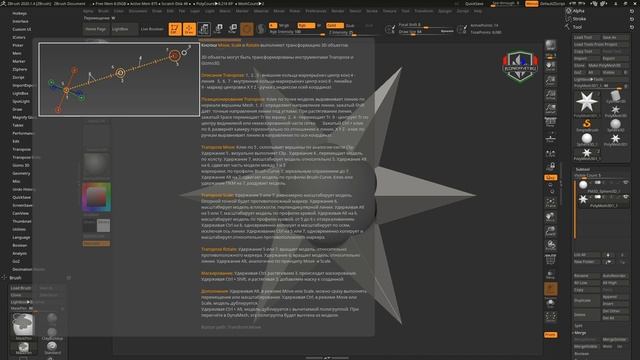The image size is (640, 360).
Task: Expand the Geometry item in left list
Action: (21, 173)
